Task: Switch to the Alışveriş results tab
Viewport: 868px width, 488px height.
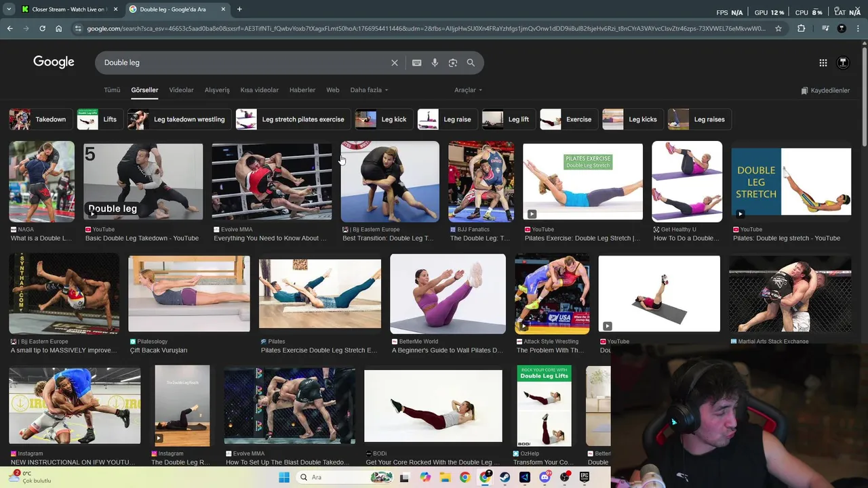Action: pyautogui.click(x=217, y=90)
